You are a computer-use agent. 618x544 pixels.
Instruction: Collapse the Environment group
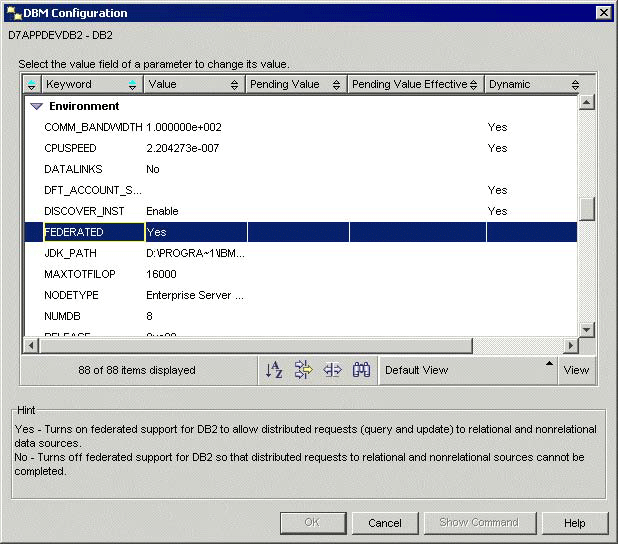(36, 106)
